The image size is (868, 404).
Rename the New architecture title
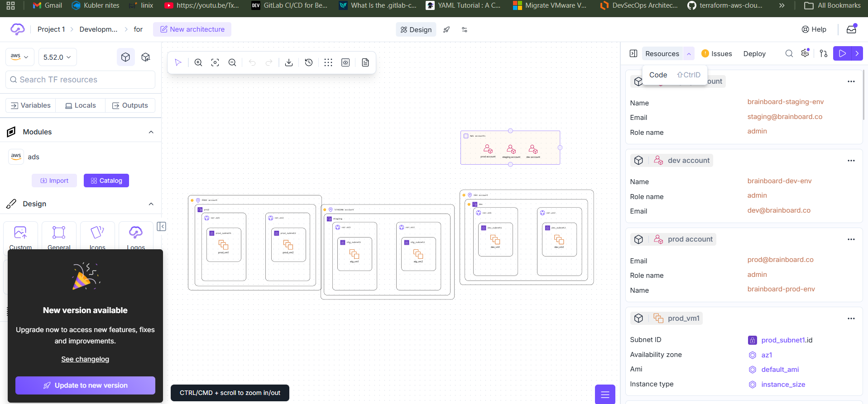coord(192,29)
